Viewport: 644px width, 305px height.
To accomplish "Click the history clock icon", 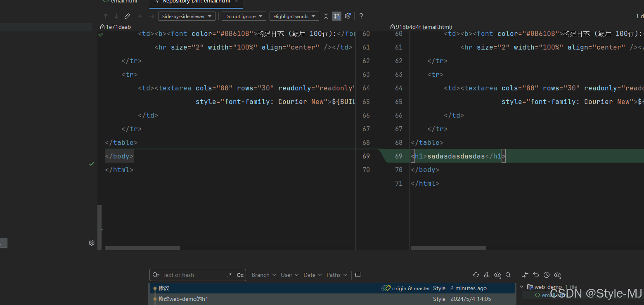I will point(547,275).
